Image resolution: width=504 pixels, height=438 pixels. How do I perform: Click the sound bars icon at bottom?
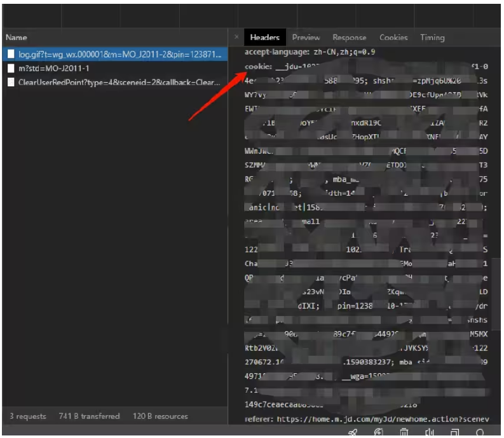[x=429, y=432]
